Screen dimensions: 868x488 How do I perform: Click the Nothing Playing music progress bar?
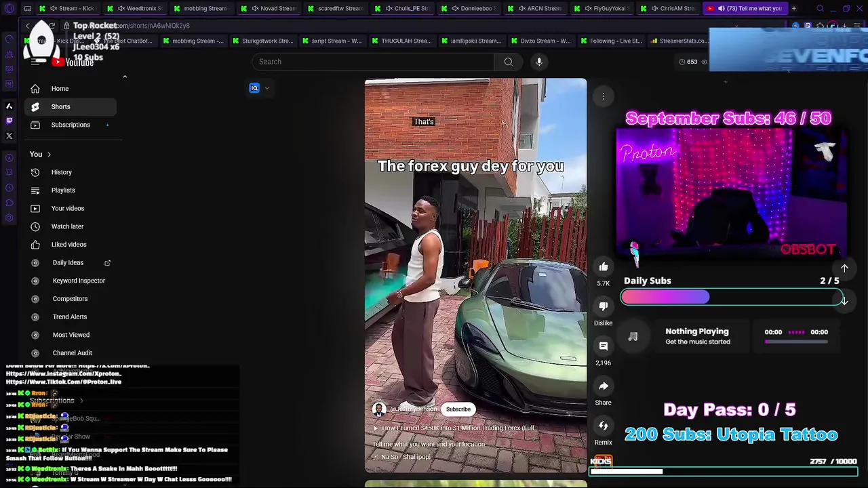click(796, 342)
